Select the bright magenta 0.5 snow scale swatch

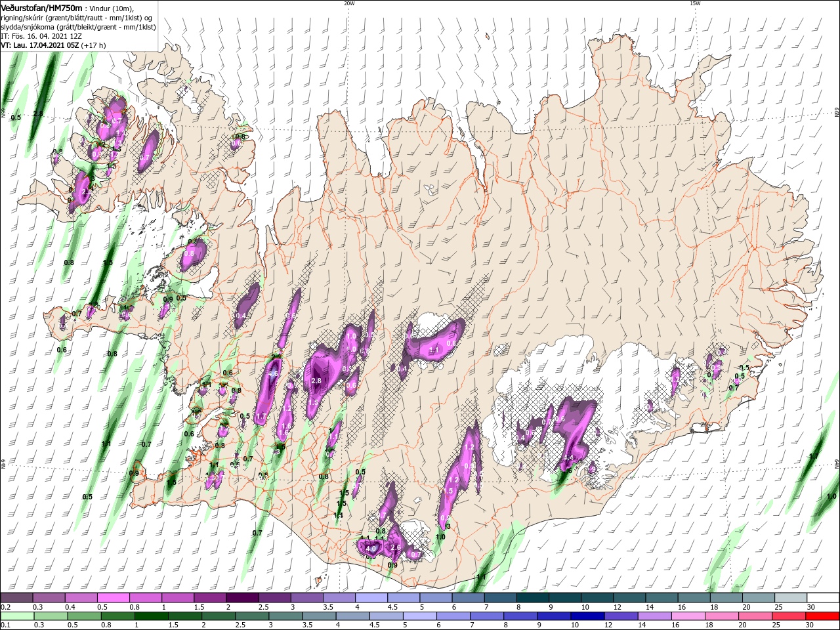[x=112, y=597]
